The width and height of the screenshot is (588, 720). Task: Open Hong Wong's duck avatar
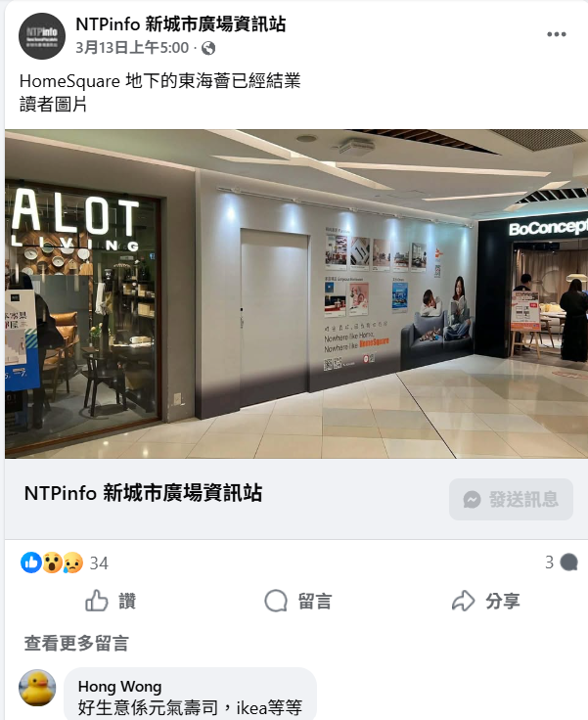(x=37, y=688)
